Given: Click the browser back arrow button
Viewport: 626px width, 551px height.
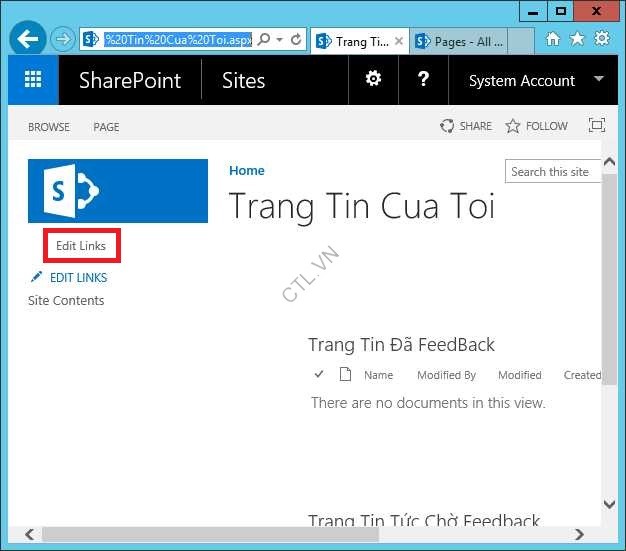Looking at the screenshot, I should click(27, 40).
